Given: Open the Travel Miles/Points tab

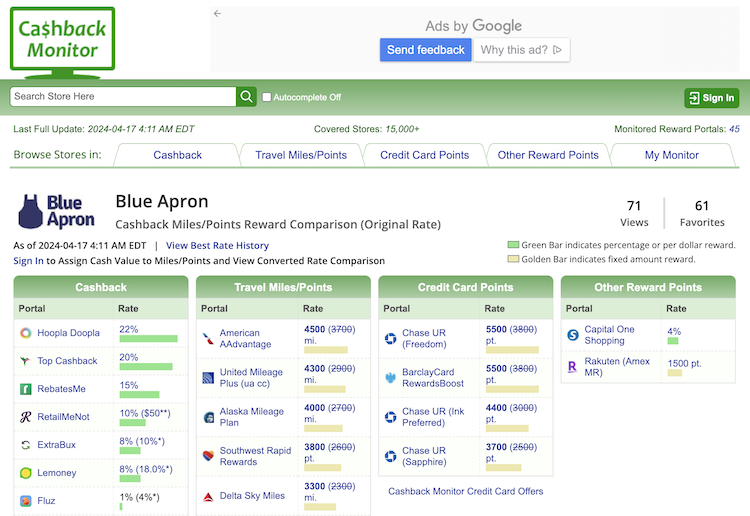Looking at the screenshot, I should pyautogui.click(x=301, y=155).
